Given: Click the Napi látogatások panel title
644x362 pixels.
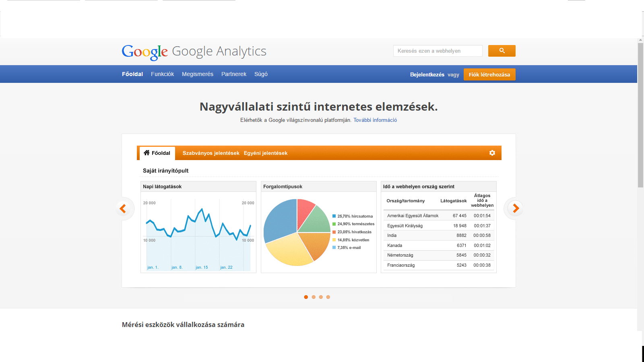Looking at the screenshot, I should [162, 187].
